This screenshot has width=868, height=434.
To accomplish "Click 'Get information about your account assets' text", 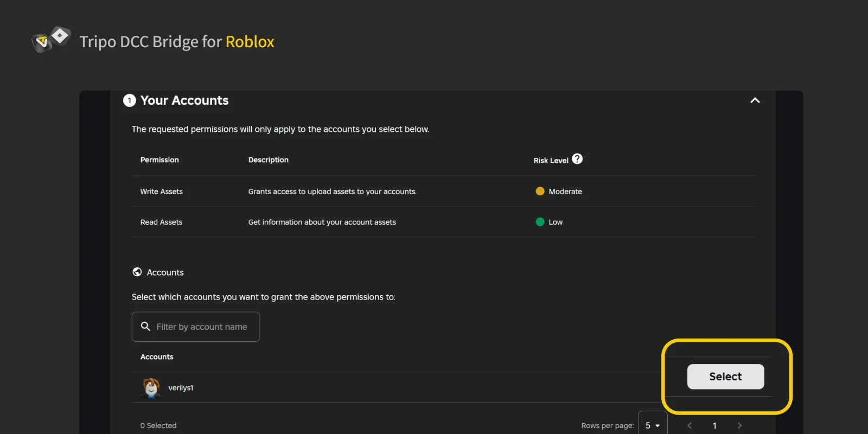I will [x=322, y=222].
